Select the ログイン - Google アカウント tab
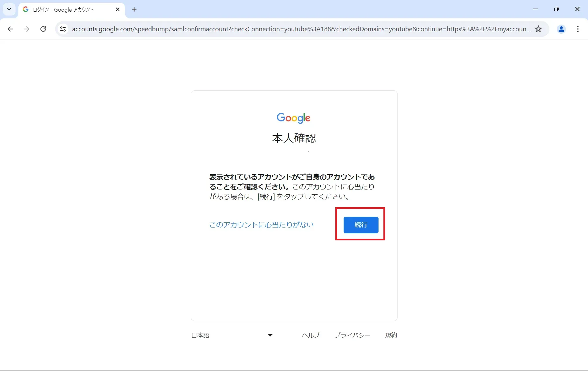Screen dimensions: 588x371 click(x=72, y=10)
